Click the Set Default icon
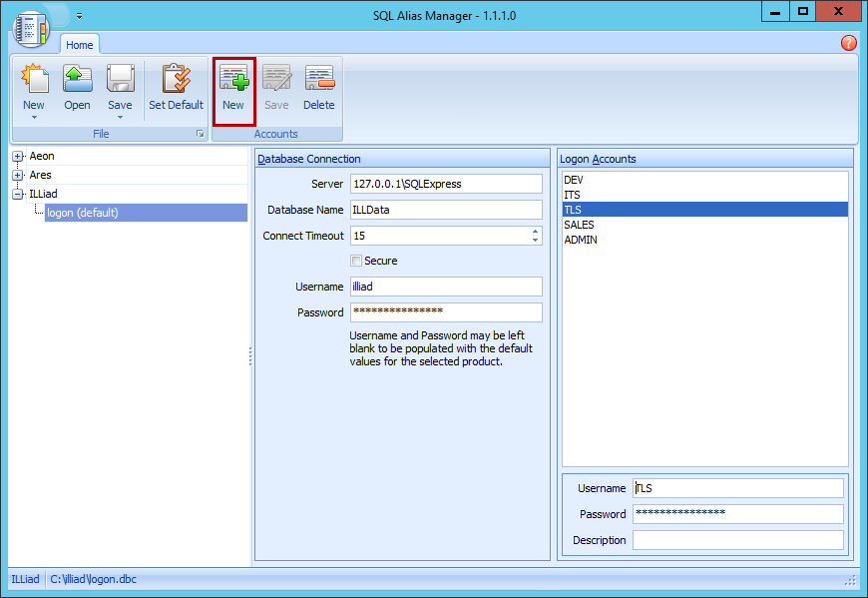Image resolution: width=868 pixels, height=598 pixels. pos(176,80)
